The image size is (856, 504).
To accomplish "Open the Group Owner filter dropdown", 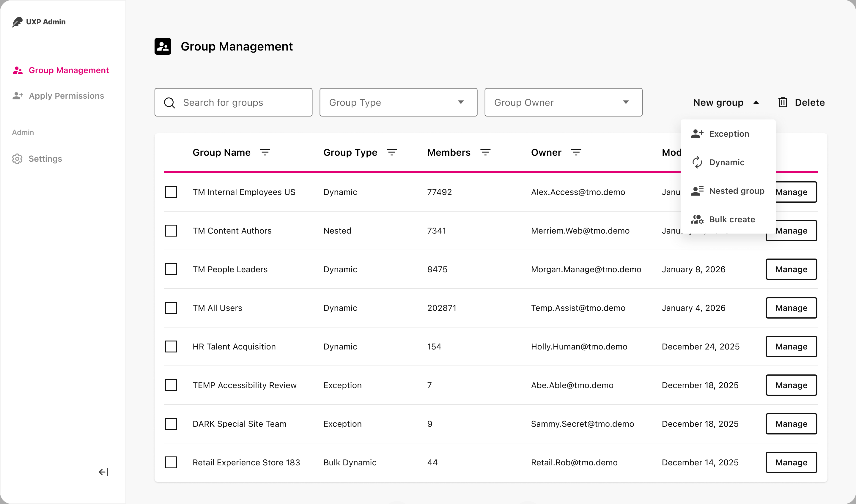I will coord(564,102).
